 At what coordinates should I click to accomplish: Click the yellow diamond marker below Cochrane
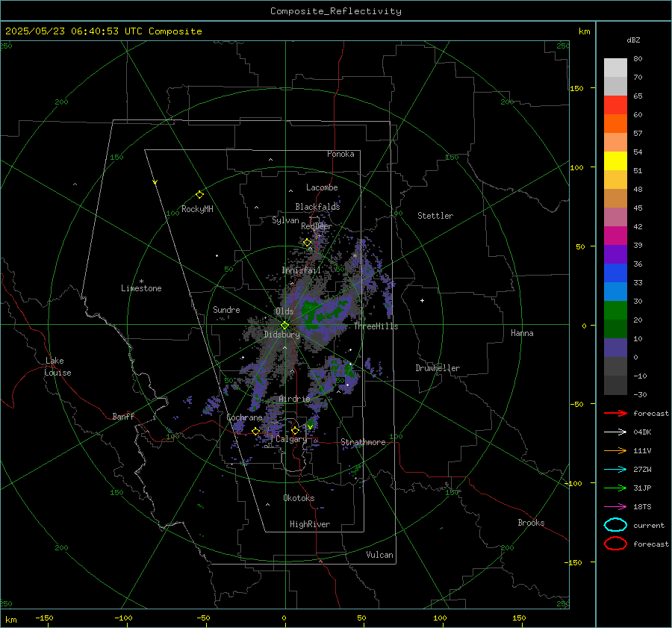255,432
